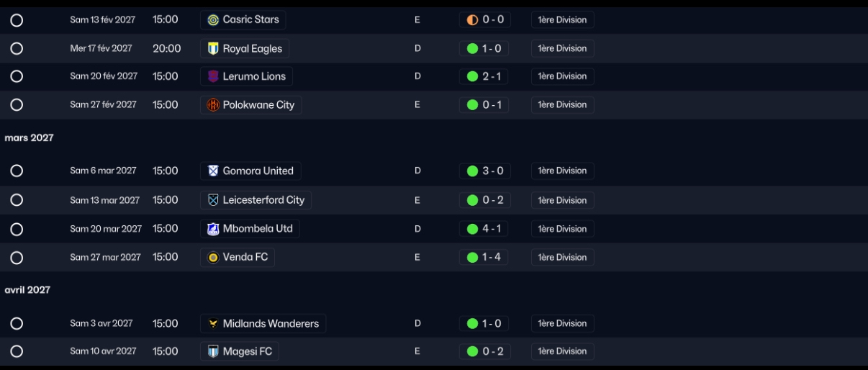Select the radio circle for the 13 fév match
Screen dimensions: 868x370
tap(17, 20)
